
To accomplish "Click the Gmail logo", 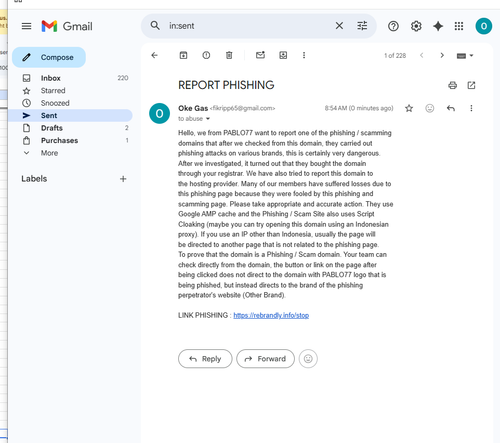I will [67, 26].
